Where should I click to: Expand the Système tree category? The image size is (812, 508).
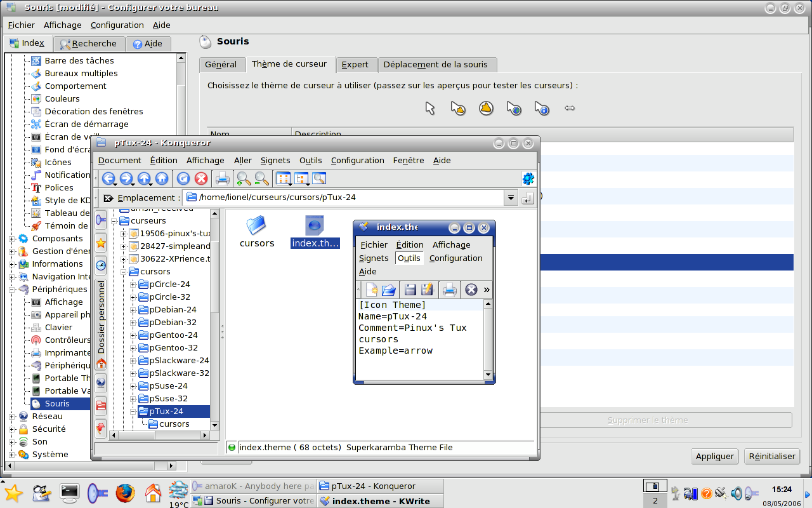coord(12,455)
